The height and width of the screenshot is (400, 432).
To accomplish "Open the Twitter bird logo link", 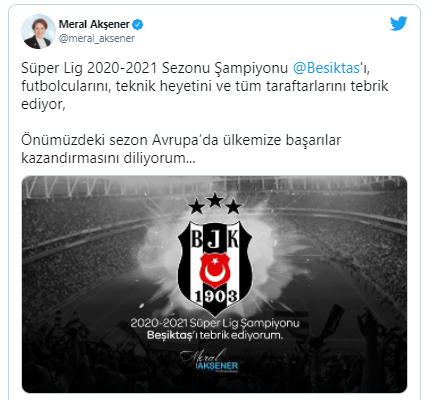I will point(399,24).
